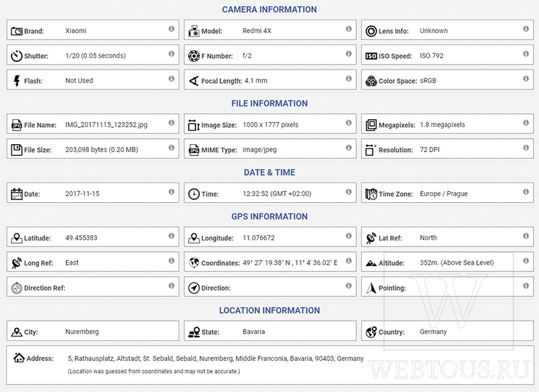
Task: Click the map pin icon beside Latitude
Action: (x=16, y=238)
